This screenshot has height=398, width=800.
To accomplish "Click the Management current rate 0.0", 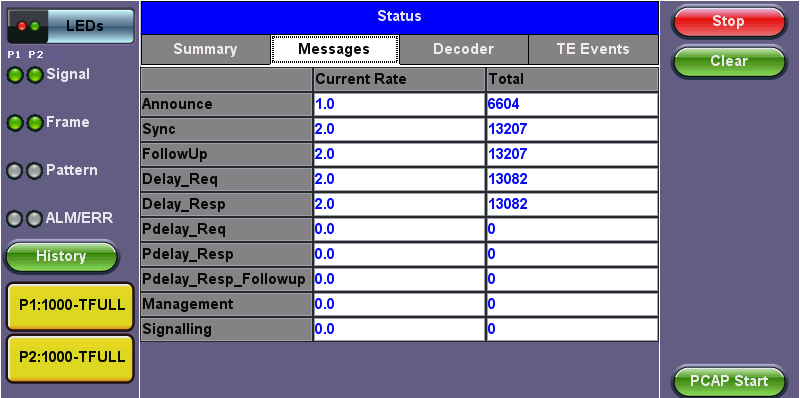I will (x=399, y=305).
